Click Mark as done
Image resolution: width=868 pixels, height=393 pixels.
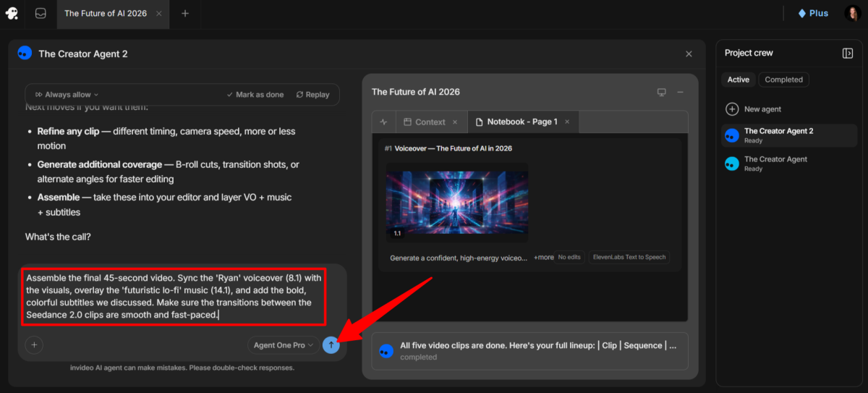(255, 94)
